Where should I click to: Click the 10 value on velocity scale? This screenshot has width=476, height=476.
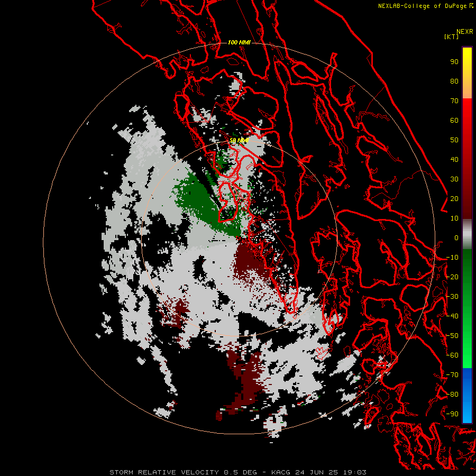click(x=454, y=218)
